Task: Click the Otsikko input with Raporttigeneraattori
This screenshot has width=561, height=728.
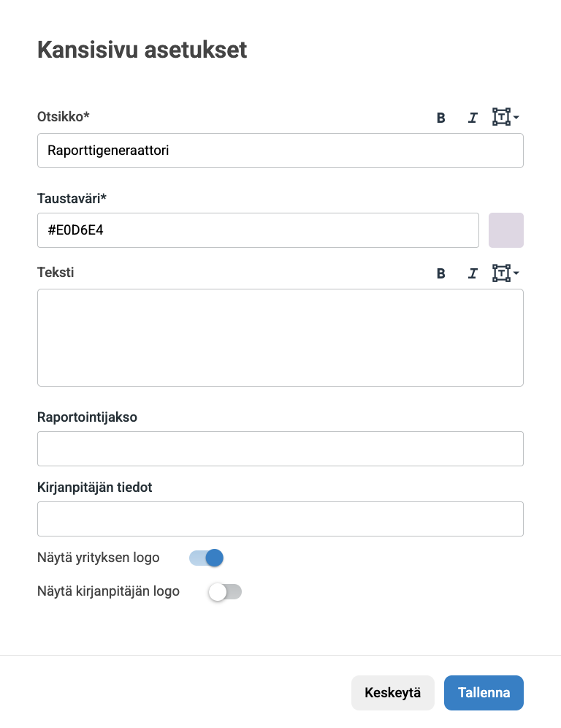Action: click(280, 151)
